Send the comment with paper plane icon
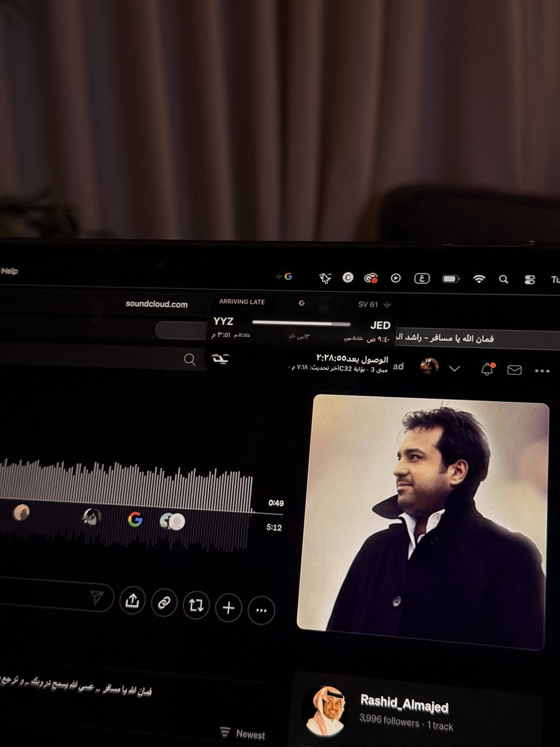 point(96,598)
